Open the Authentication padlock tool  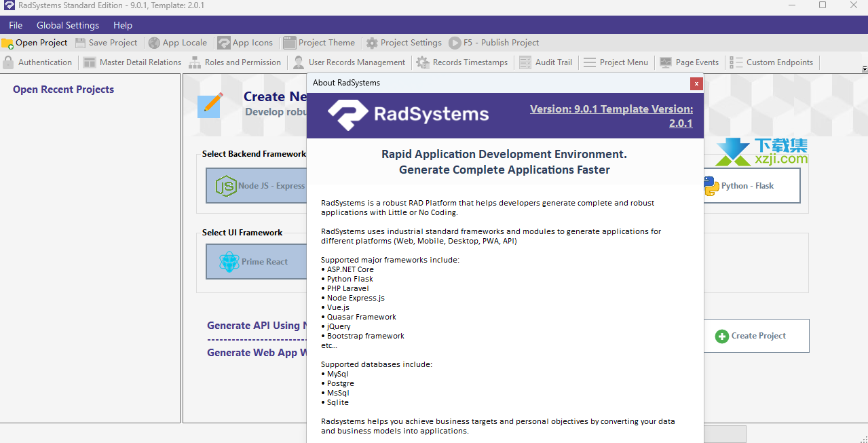8,62
